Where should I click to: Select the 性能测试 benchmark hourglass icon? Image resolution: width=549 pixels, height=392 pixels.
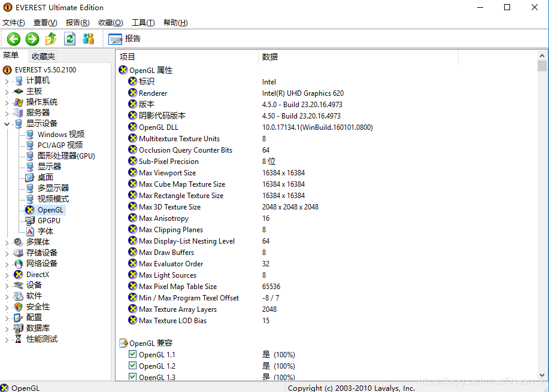pos(18,339)
